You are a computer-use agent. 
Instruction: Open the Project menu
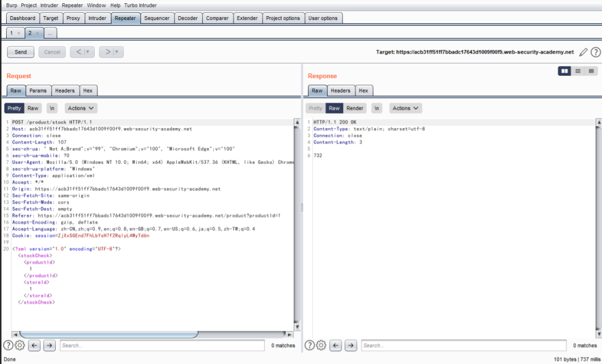pos(29,5)
